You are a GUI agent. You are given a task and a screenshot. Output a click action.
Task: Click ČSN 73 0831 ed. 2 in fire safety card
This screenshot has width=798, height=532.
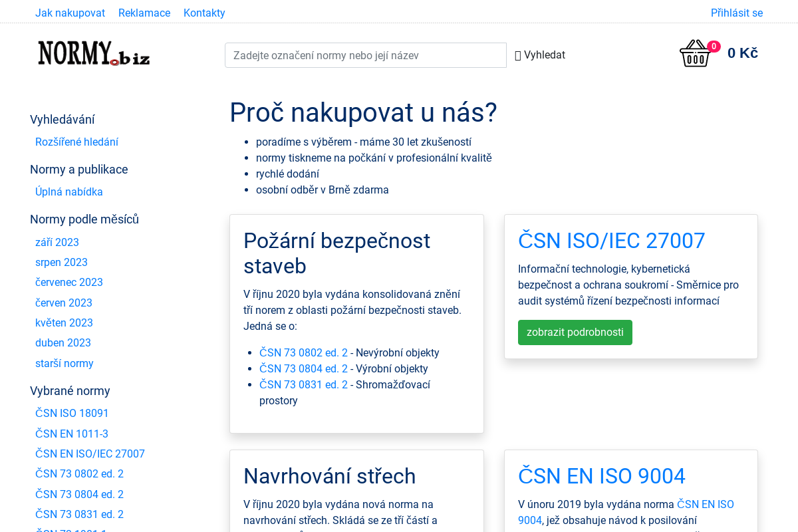303,384
